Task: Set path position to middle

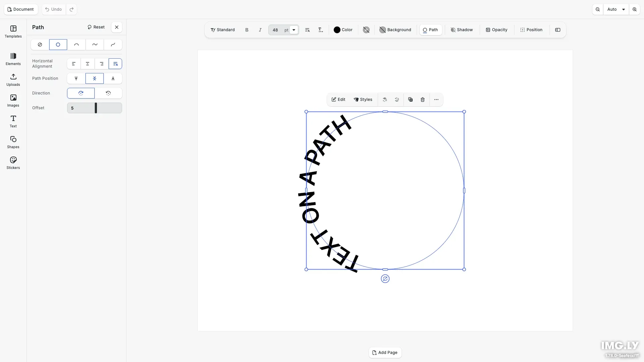Action: point(95,78)
